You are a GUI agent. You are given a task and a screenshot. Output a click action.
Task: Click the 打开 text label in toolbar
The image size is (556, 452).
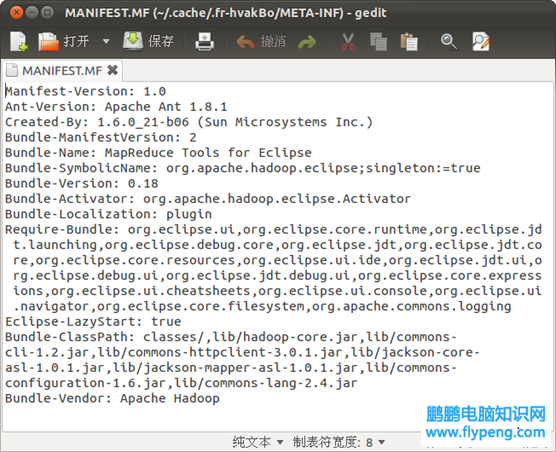(76, 41)
